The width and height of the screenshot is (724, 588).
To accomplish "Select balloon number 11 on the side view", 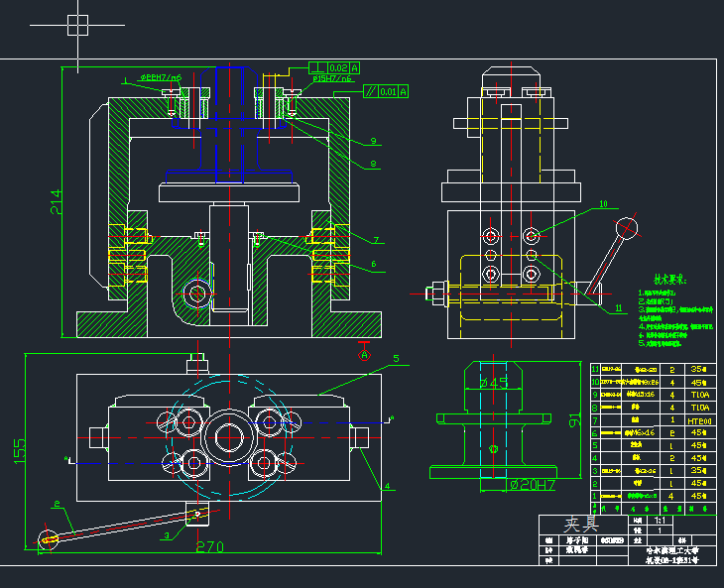I will click(x=619, y=307).
